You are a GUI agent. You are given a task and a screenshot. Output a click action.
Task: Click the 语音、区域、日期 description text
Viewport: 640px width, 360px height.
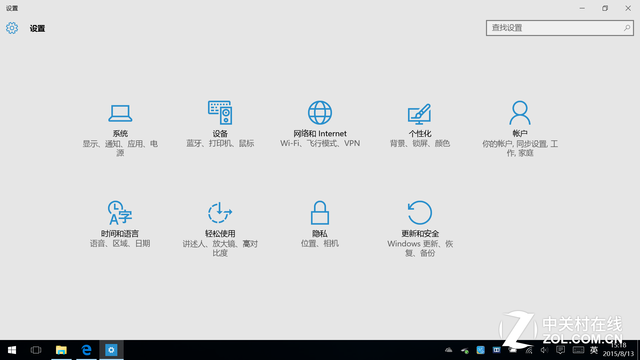click(x=120, y=244)
